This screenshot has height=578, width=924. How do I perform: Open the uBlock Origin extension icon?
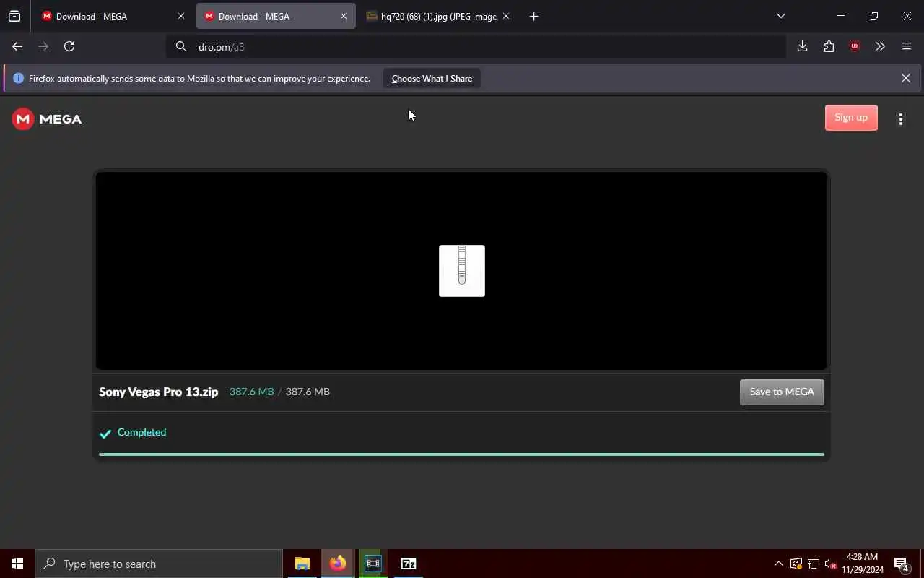tap(855, 46)
